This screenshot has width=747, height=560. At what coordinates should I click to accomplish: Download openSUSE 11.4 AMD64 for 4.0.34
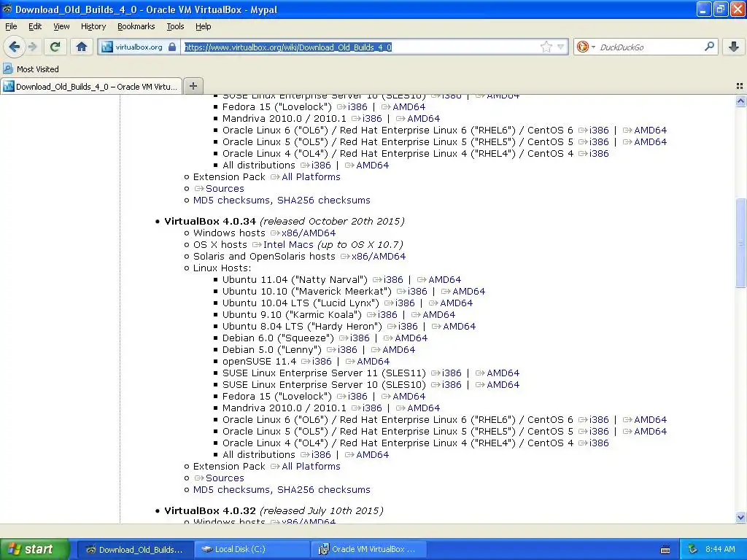point(373,362)
